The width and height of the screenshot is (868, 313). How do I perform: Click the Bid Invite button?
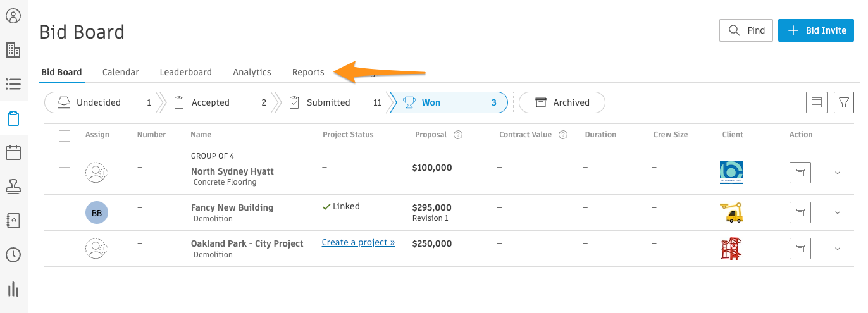816,30
